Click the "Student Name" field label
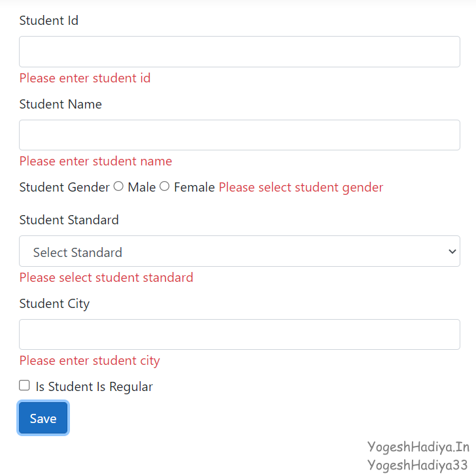Screen dimensions: 476x476 [61, 105]
